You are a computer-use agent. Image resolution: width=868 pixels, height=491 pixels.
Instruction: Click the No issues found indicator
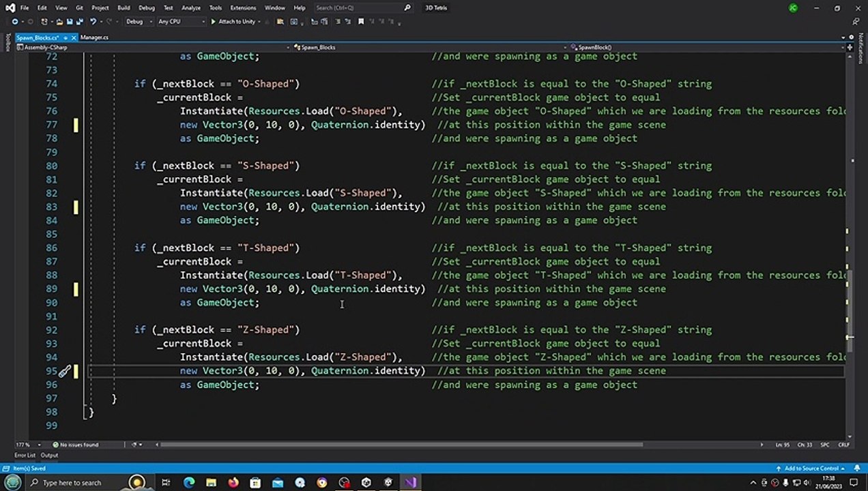(x=75, y=445)
